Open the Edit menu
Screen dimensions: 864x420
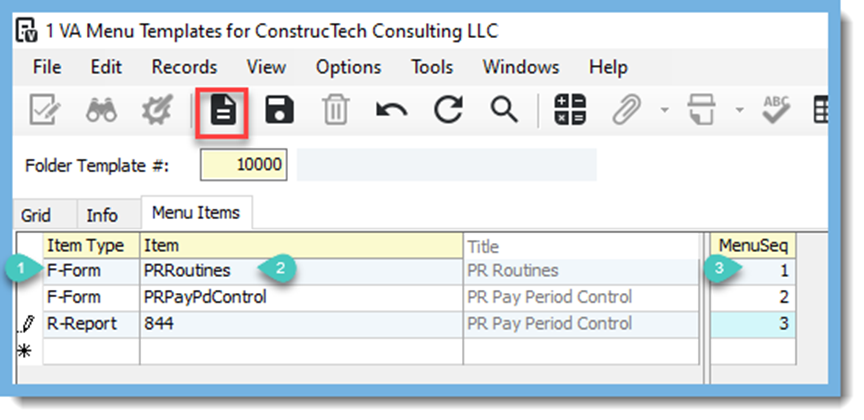[x=106, y=67]
